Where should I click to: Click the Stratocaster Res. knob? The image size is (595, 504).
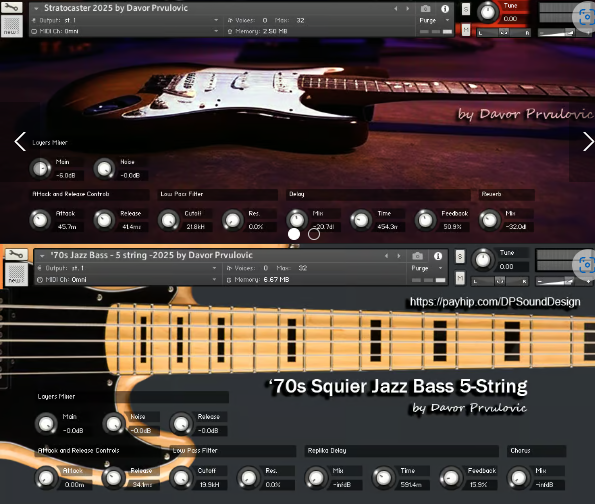tap(233, 220)
